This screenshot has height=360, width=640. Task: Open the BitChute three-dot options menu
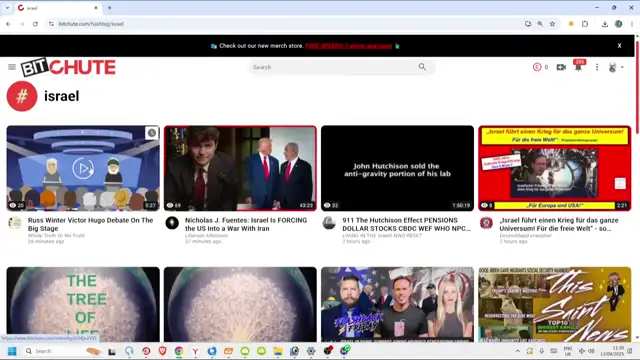[x=597, y=67]
